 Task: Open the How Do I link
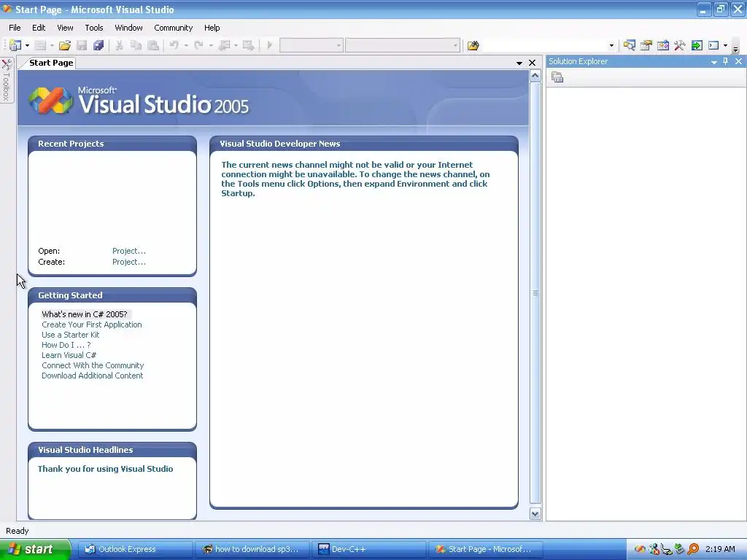[66, 345]
